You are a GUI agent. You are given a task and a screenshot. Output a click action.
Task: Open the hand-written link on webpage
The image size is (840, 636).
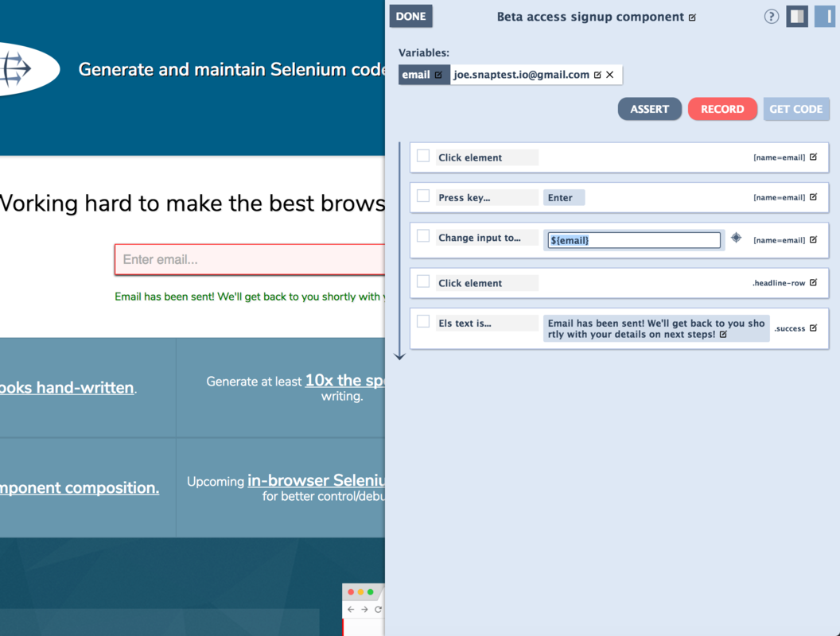(67, 388)
